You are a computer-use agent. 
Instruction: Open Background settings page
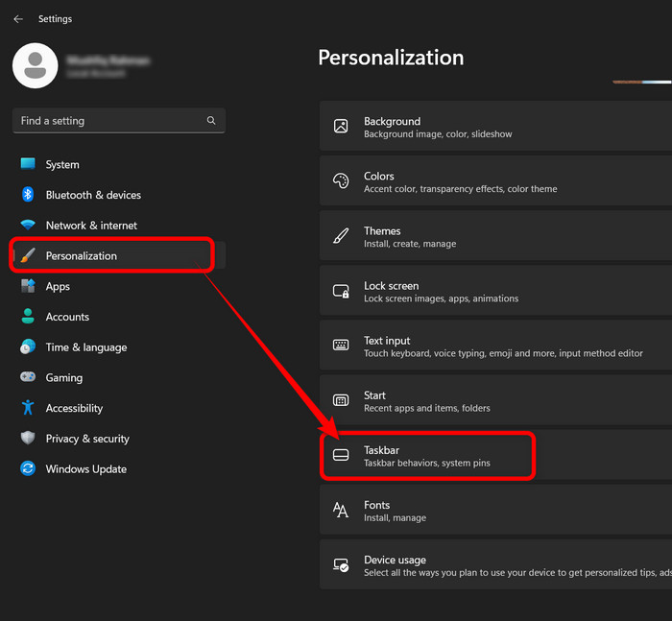click(x=495, y=126)
